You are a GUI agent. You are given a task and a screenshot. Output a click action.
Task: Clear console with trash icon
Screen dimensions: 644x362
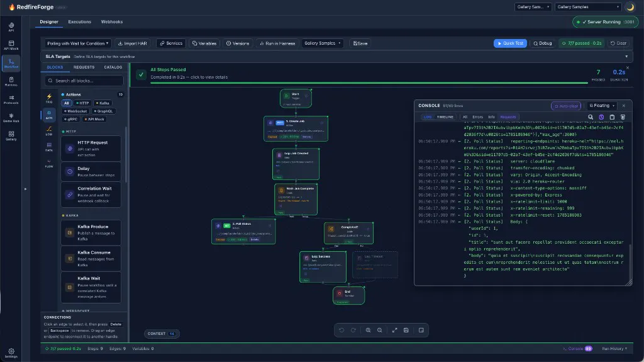point(623,117)
